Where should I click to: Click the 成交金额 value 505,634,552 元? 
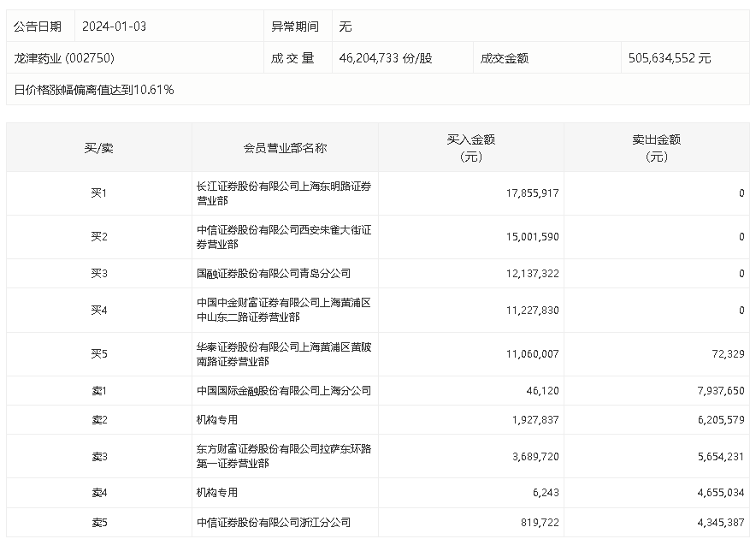[668, 58]
